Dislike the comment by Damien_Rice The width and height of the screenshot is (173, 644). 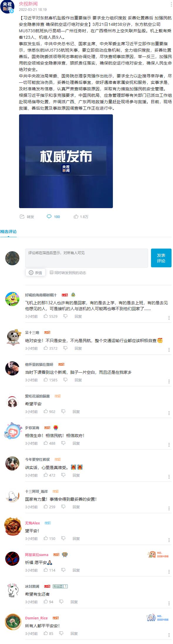(x=61, y=633)
